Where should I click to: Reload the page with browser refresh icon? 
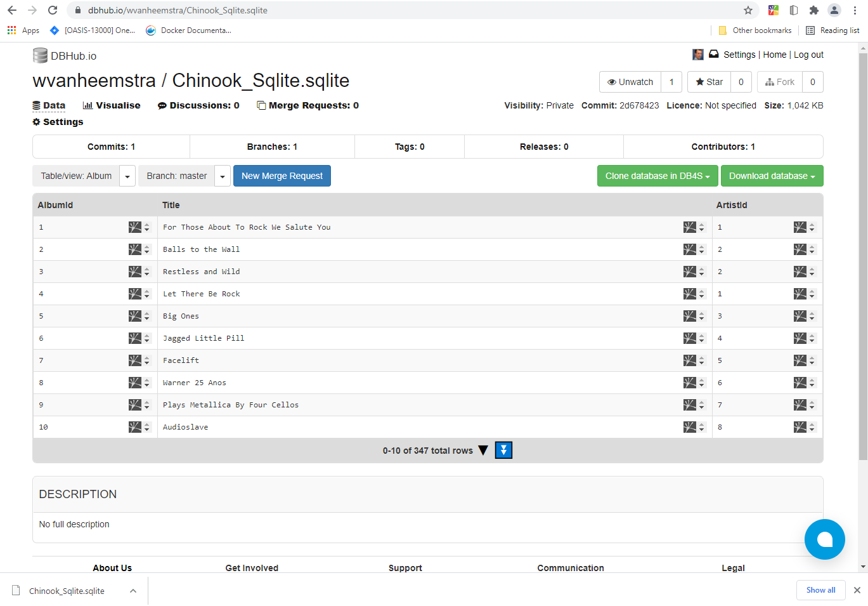coord(53,10)
